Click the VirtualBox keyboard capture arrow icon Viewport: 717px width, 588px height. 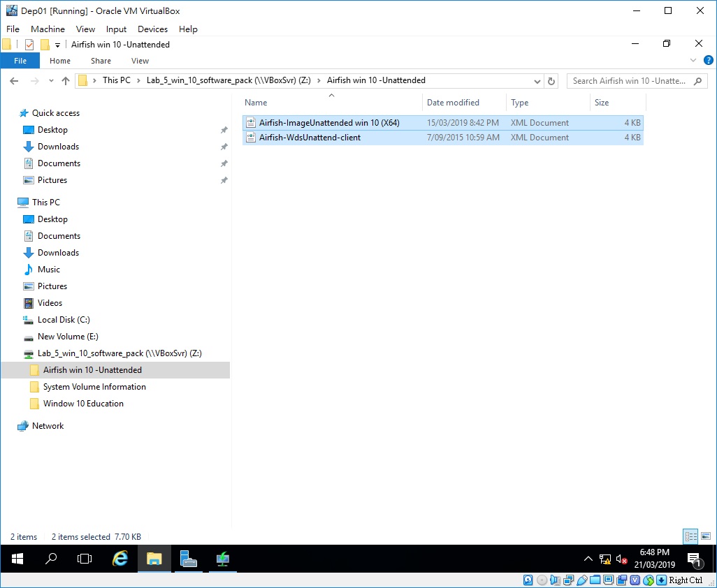pos(661,580)
